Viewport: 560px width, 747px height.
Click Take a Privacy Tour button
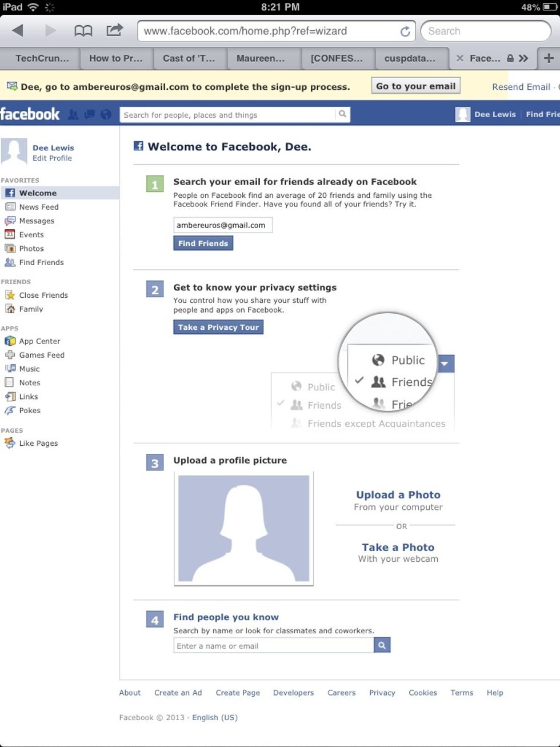218,327
